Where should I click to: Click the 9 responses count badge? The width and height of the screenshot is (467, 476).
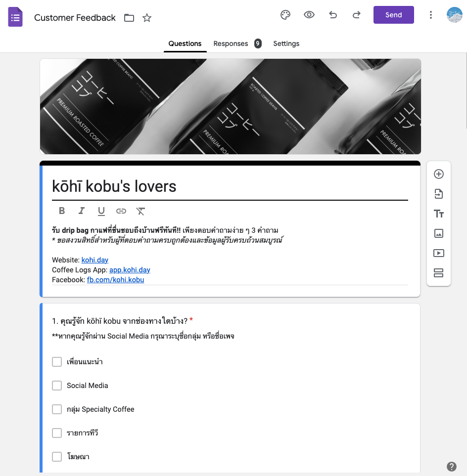click(x=258, y=43)
